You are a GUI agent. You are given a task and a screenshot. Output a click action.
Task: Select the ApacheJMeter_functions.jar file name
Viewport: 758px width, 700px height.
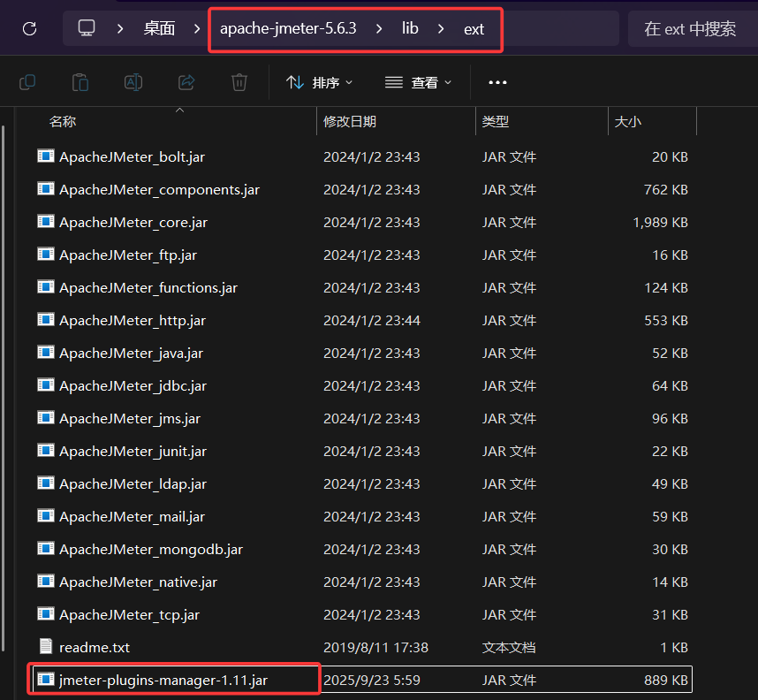click(x=148, y=288)
